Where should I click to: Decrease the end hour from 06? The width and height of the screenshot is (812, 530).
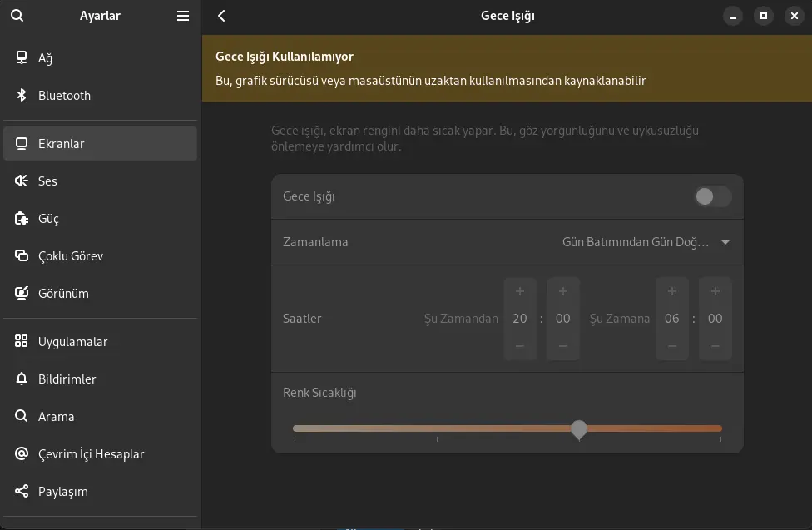pyautogui.click(x=672, y=346)
